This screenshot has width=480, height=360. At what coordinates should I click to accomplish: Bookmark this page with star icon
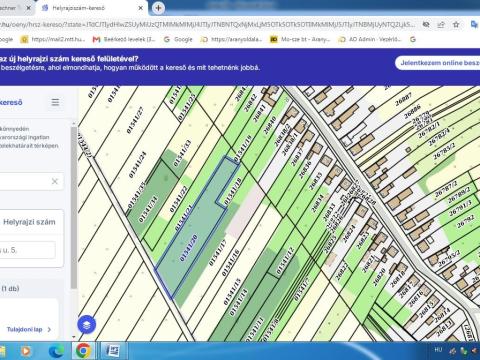456,25
